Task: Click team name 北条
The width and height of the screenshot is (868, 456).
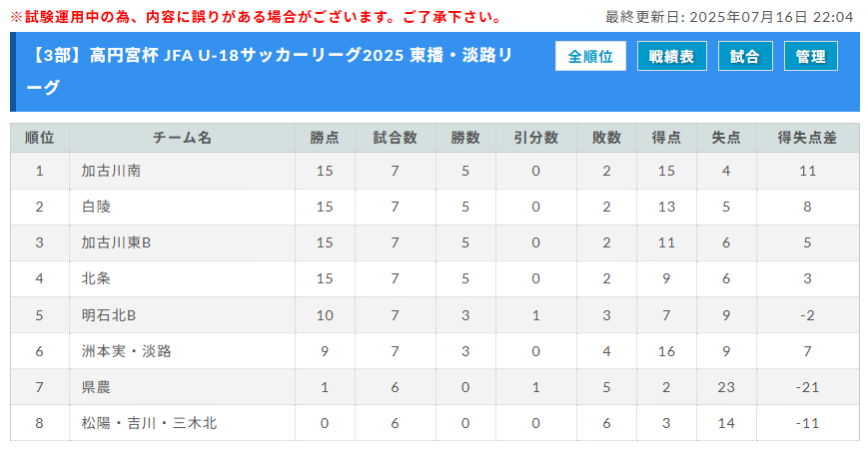Action: 96,278
